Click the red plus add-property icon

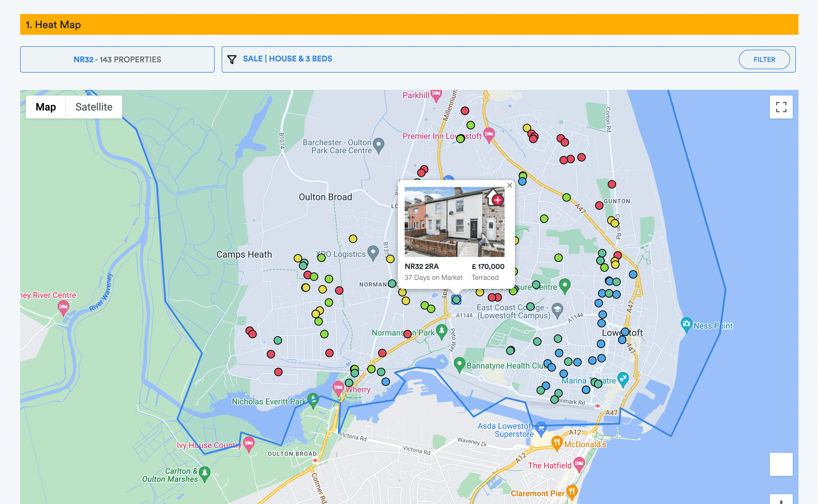[x=497, y=200]
